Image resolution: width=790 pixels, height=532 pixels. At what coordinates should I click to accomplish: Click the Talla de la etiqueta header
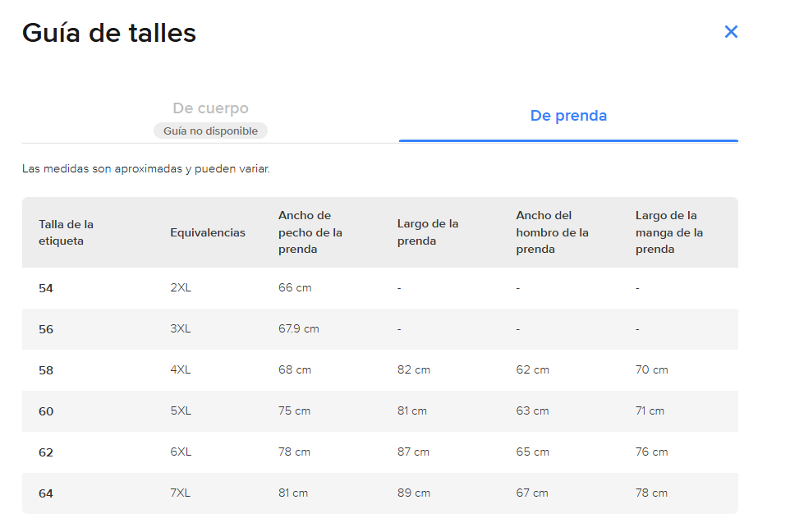[66, 232]
